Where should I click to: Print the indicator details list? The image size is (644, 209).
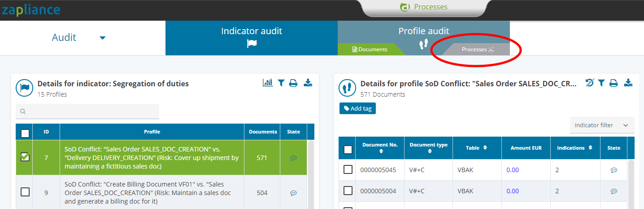click(293, 83)
